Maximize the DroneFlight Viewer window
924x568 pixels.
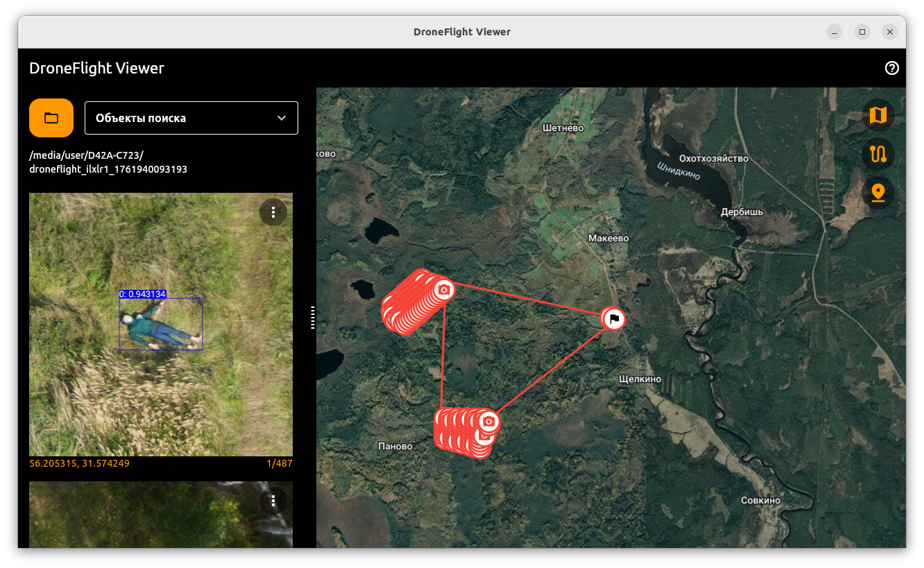pyautogui.click(x=862, y=32)
